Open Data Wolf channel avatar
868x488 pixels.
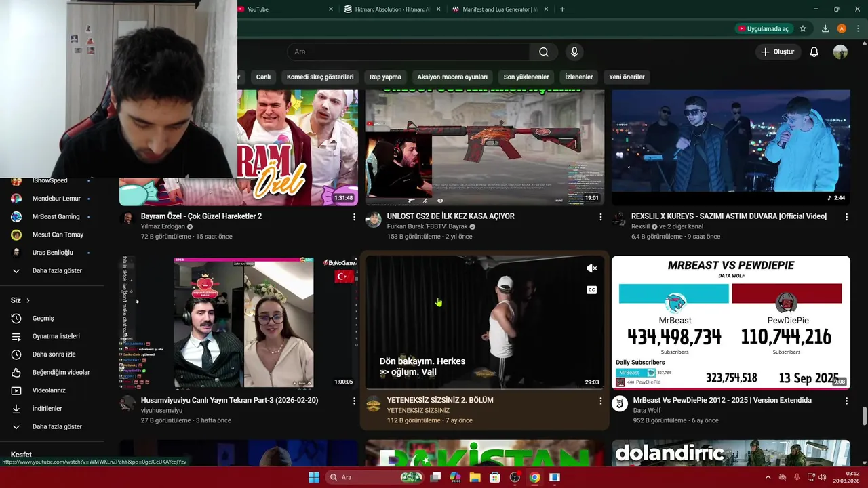(620, 403)
